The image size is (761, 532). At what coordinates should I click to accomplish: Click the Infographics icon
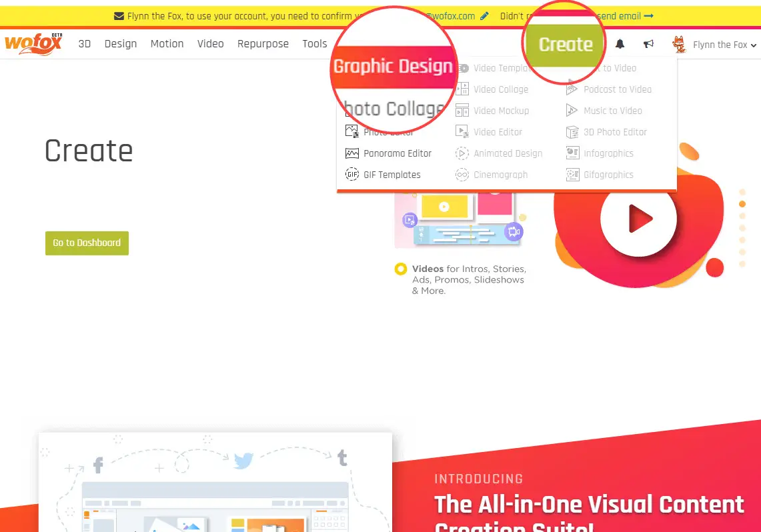tap(572, 153)
